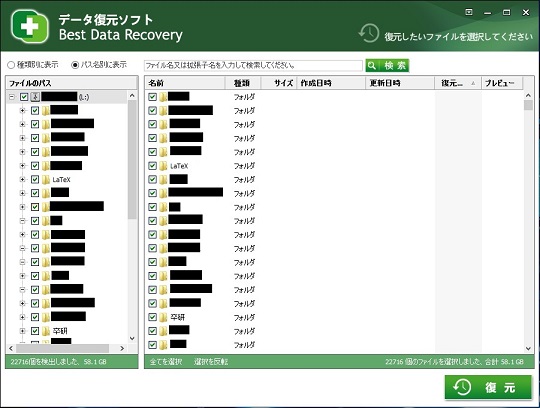Screen dimensions: 540x408
Task: Click the tree panel vertical scrollbar thumb
Action: 132,160
